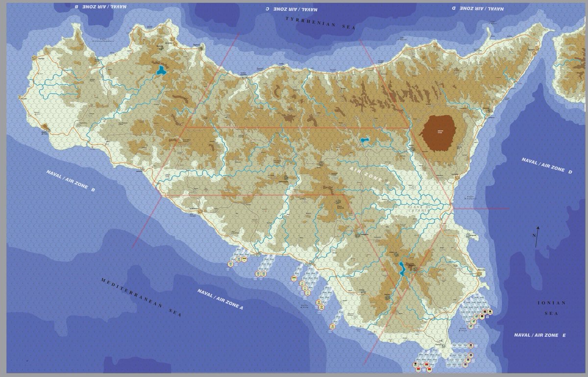588x377 pixels.
Task: Select the NAVAL / AIR ZONE A label
Action: click(x=220, y=299)
